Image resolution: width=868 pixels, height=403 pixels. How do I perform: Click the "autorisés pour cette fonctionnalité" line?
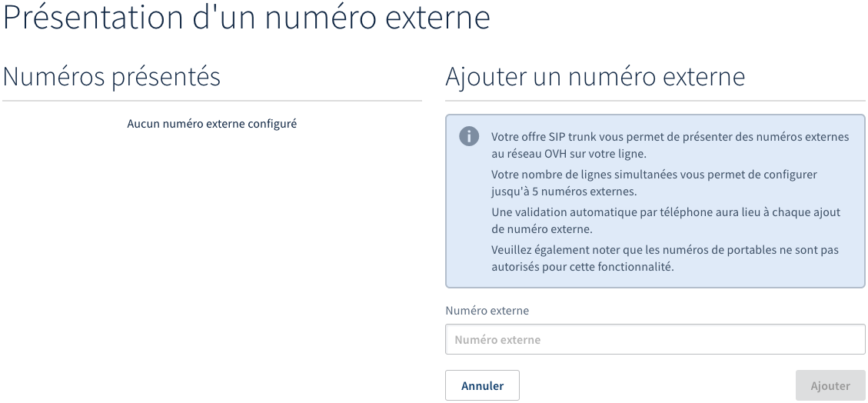[582, 267]
